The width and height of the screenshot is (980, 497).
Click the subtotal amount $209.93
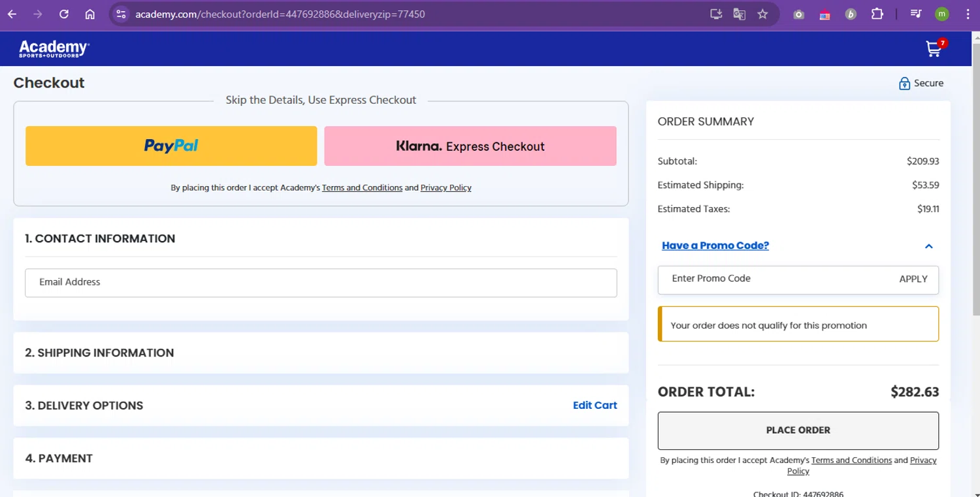click(x=923, y=161)
